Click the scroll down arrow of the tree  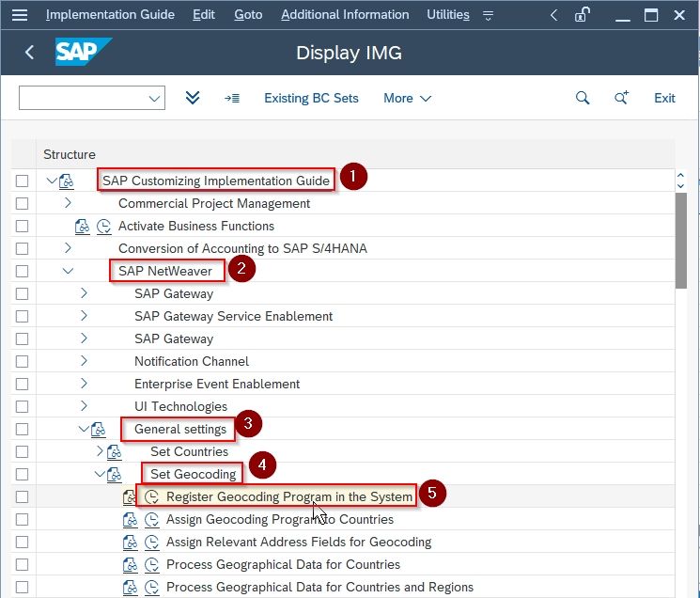(680, 186)
